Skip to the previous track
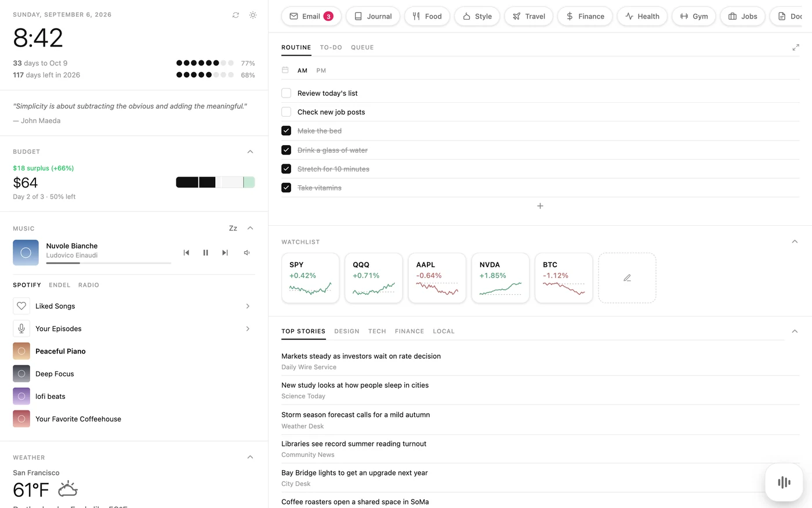The image size is (812, 508). coord(186,253)
